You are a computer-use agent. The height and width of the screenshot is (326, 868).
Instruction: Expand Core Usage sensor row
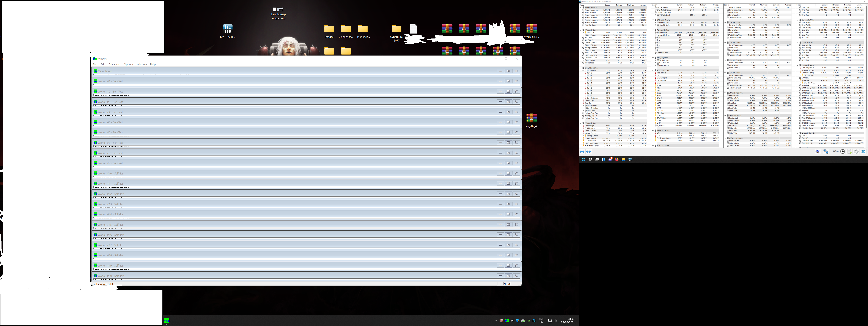coord(583,50)
